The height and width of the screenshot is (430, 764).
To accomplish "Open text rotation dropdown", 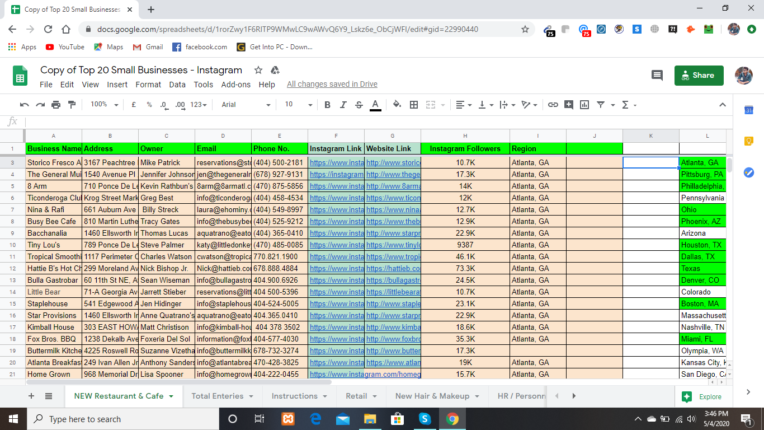I will click(529, 105).
